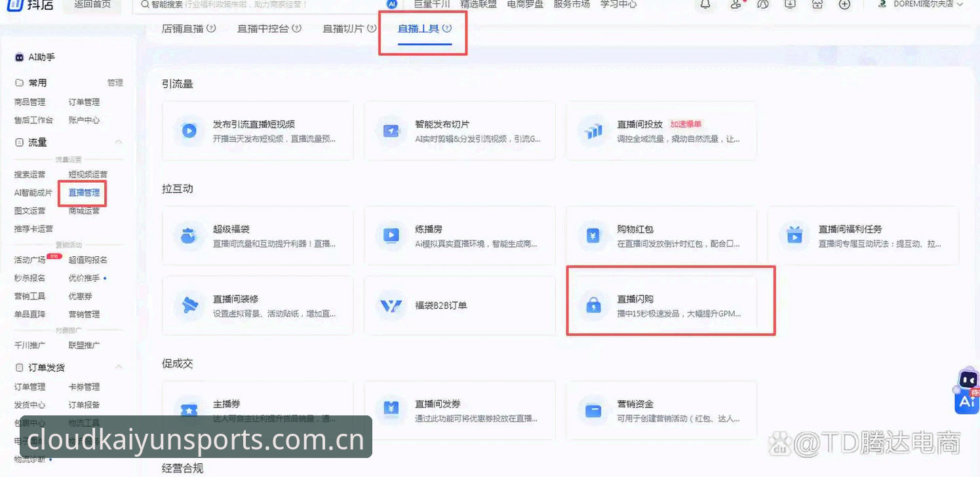Open the 直播闪购 lock icon
The image size is (980, 477).
[594, 305]
